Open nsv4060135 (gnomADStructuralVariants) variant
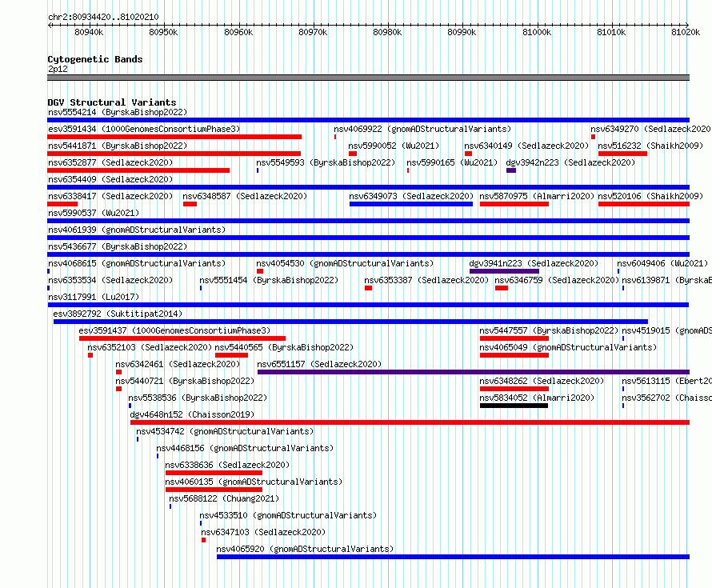Screen dimensions: 712x588 [x=254, y=482]
